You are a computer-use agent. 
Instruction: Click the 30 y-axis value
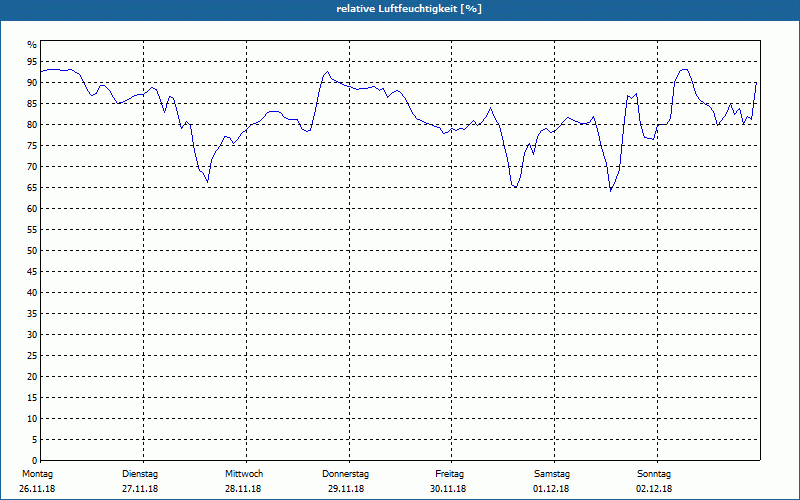(x=32, y=335)
